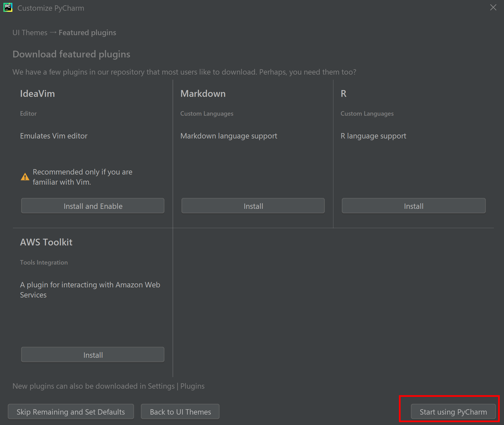Click the R language support description
Image resolution: width=504 pixels, height=425 pixels.
click(x=373, y=136)
